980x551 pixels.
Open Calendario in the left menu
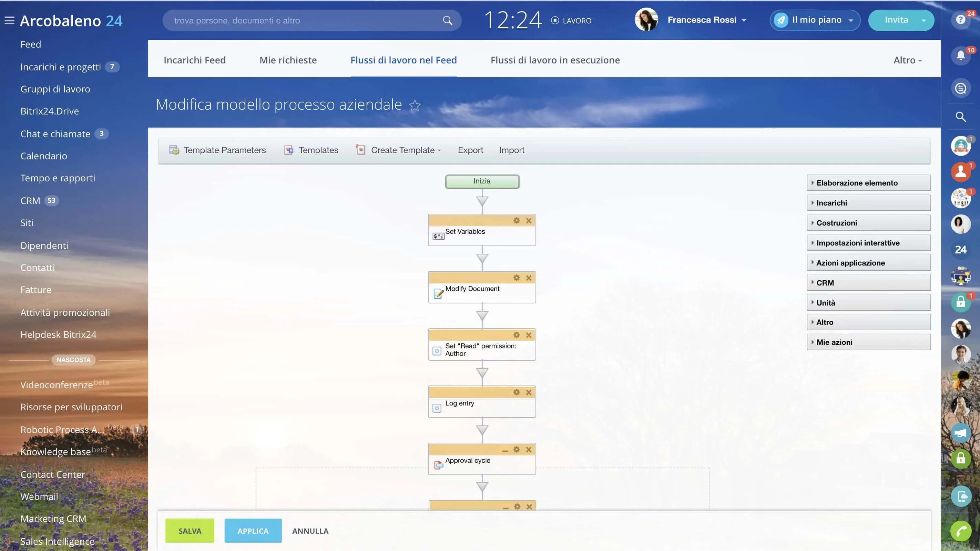pos(43,156)
